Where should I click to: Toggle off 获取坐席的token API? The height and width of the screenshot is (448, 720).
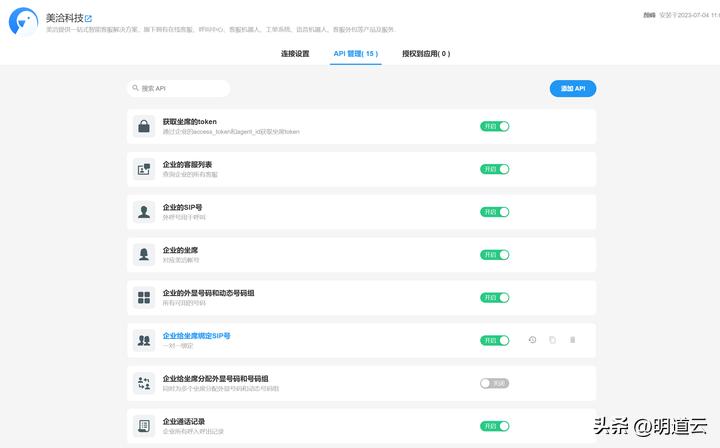495,126
